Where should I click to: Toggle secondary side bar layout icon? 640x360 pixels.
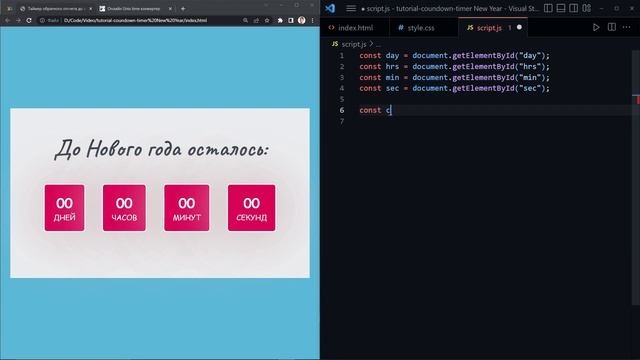pyautogui.click(x=573, y=8)
